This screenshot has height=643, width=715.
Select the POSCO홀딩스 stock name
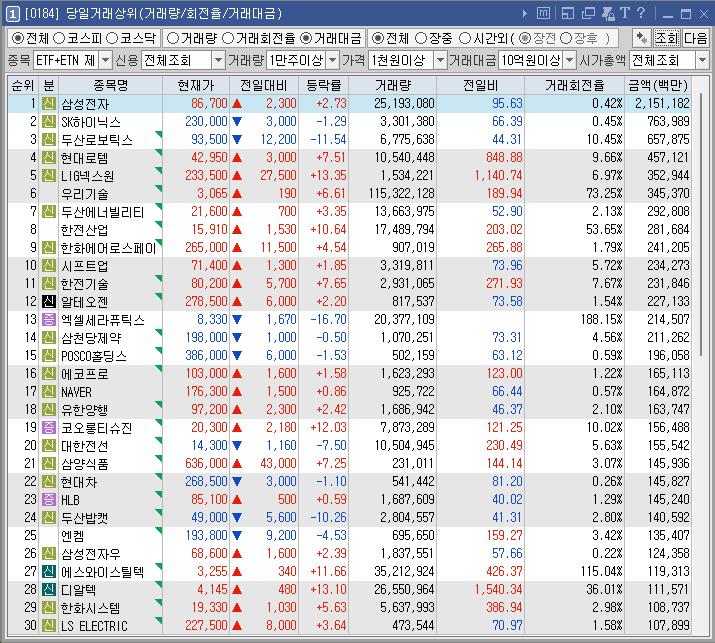pyautogui.click(x=94, y=356)
